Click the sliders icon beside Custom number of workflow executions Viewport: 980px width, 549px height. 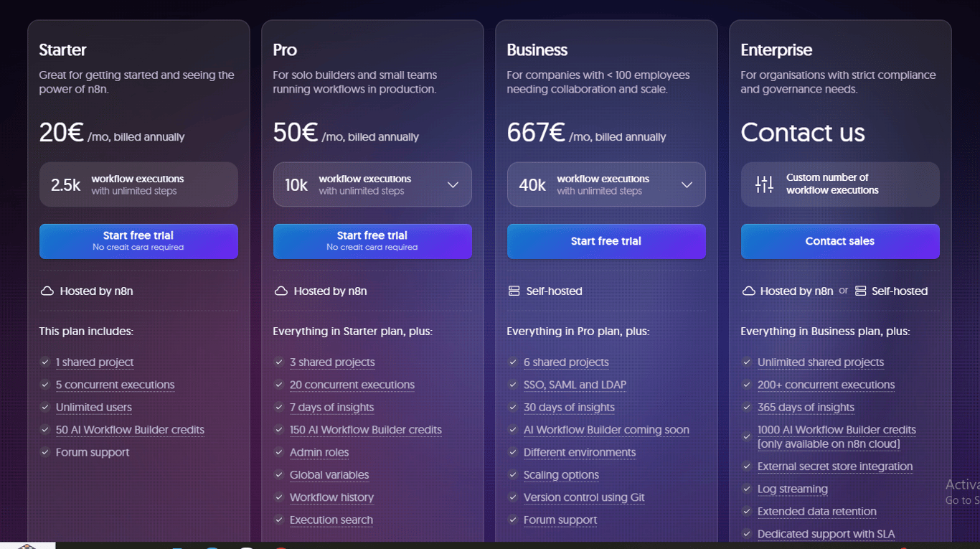coord(764,184)
